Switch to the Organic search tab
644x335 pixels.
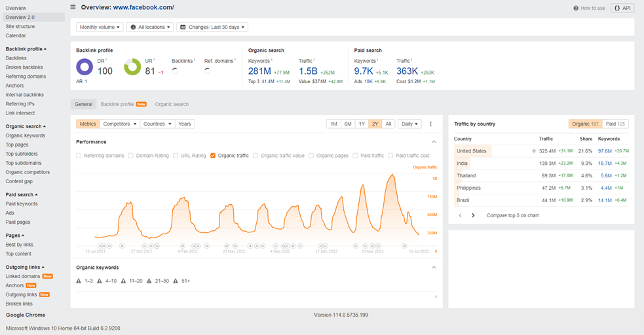pos(172,104)
